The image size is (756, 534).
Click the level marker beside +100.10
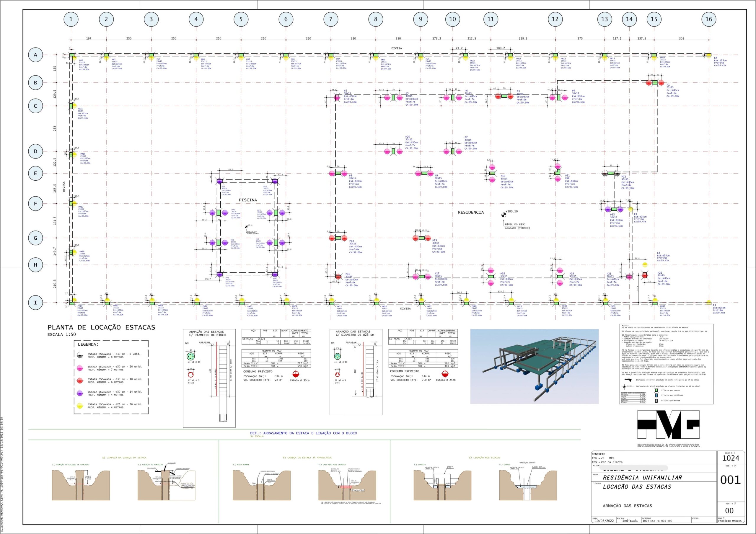pyautogui.click(x=504, y=215)
